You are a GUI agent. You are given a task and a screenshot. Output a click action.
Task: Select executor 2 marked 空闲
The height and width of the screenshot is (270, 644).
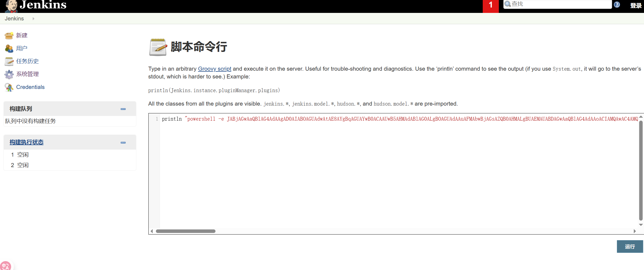pos(23,165)
